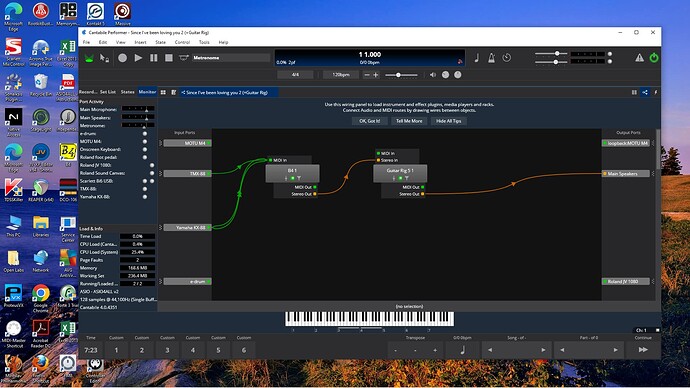The image size is (690, 388).
Task: Open the warning triangle indicator
Action: tap(639, 58)
